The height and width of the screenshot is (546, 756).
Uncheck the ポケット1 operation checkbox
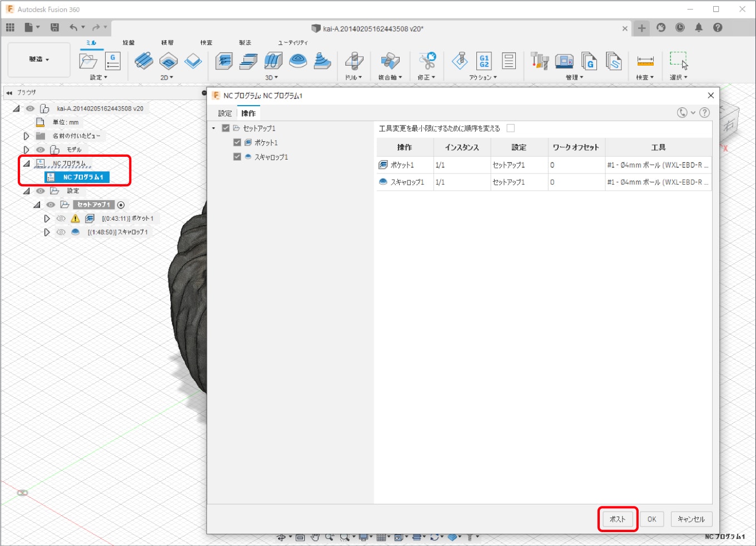pyautogui.click(x=237, y=143)
